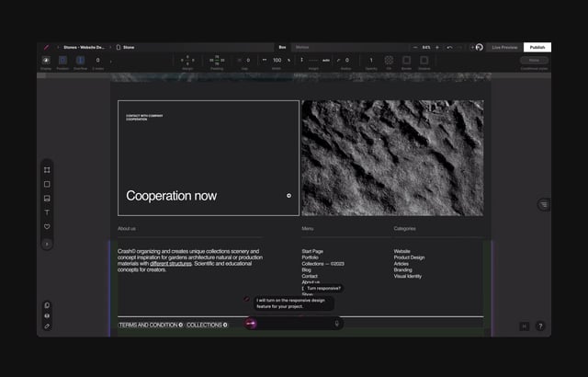Expand more layout options chevron

[111, 61]
